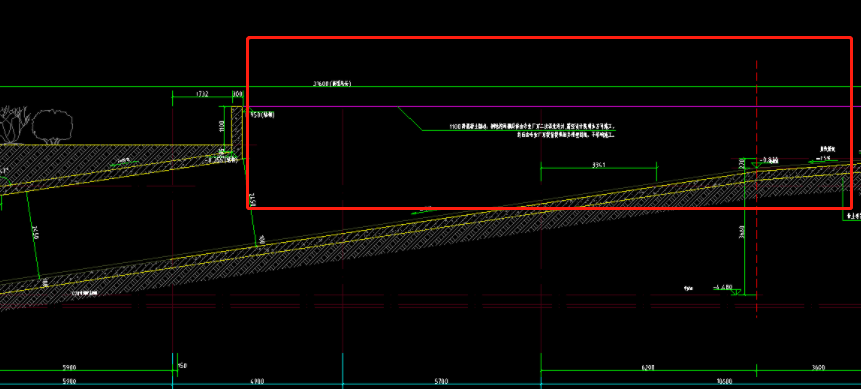Click the elevation triangle marker atop the ramp

(x=757, y=165)
